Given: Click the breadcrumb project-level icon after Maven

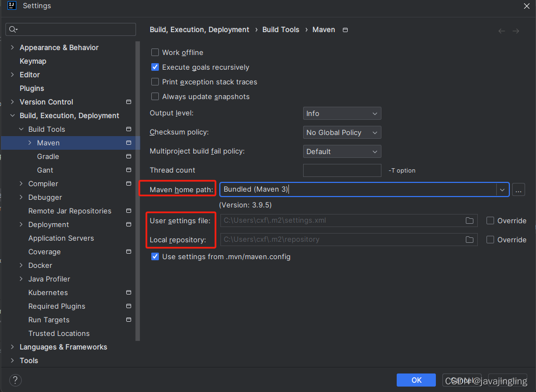Looking at the screenshot, I should click(x=345, y=30).
